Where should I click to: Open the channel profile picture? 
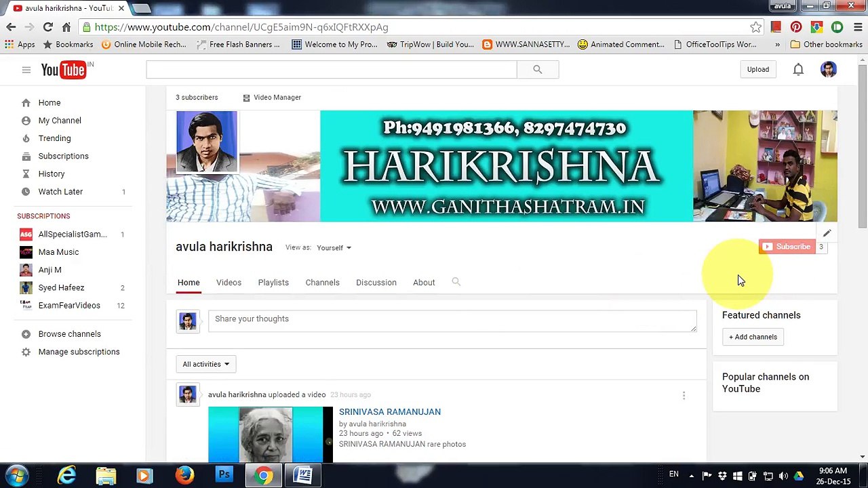point(207,142)
